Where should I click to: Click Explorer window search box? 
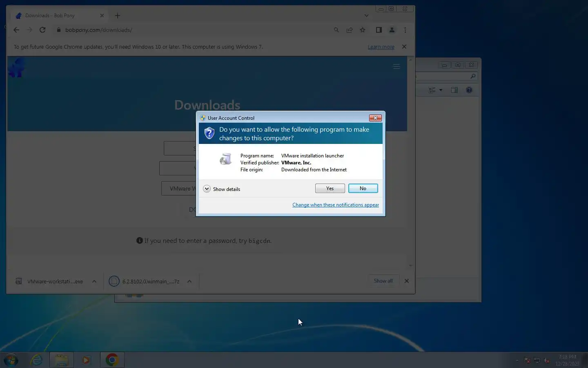pos(447,76)
